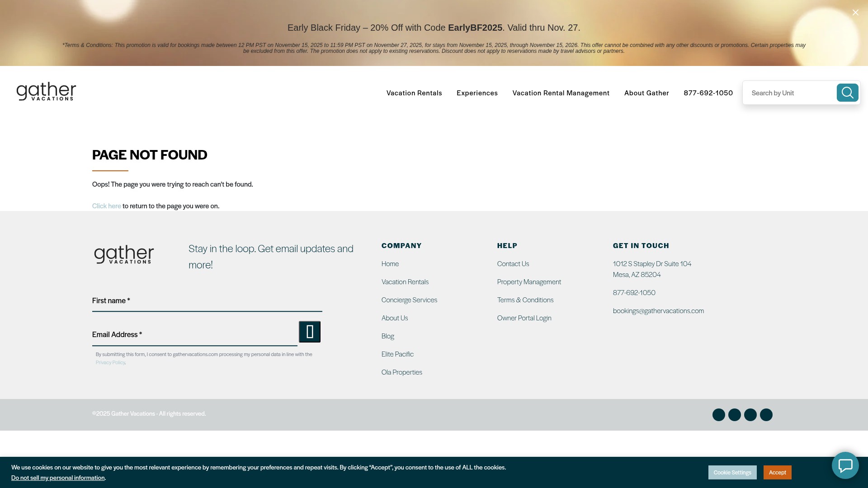Image resolution: width=868 pixels, height=488 pixels.
Task: Open the live chat bubble
Action: point(845,465)
